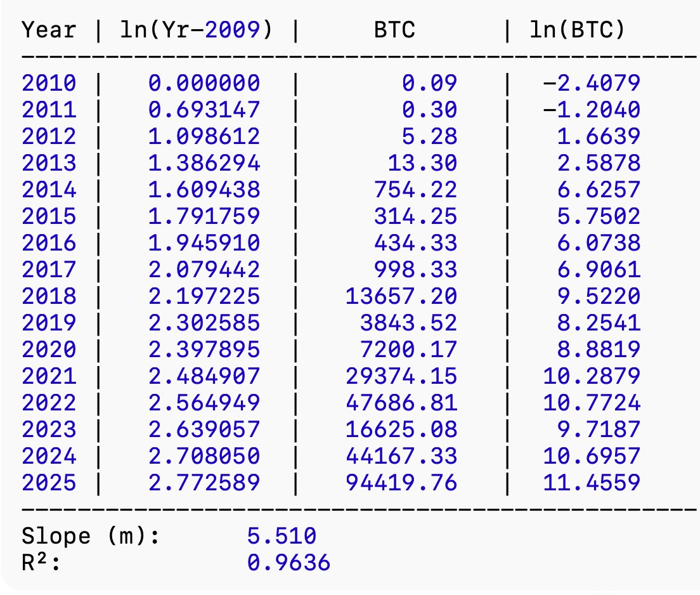
Task: Click year 2015 in first column
Action: (49, 216)
